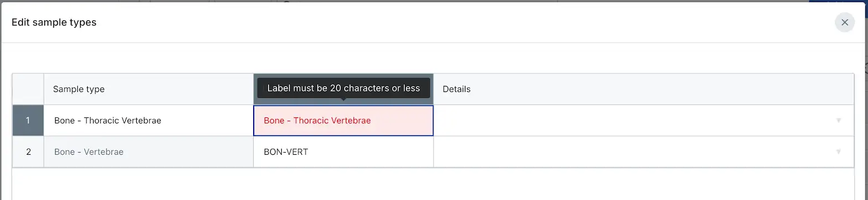Select row header number 1
The width and height of the screenshot is (868, 200).
point(28,120)
